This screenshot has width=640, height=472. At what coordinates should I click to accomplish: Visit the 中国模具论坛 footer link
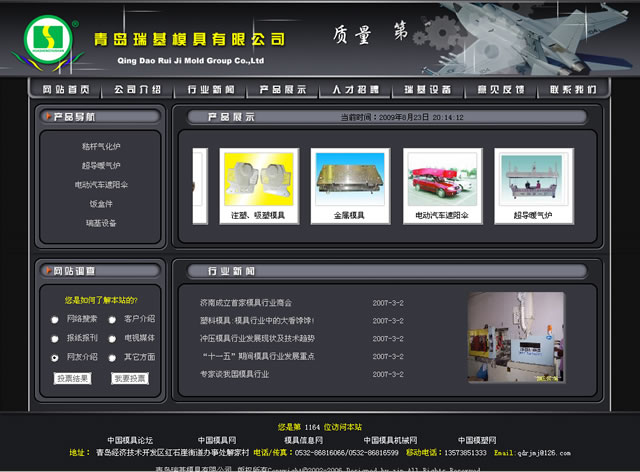[130, 440]
